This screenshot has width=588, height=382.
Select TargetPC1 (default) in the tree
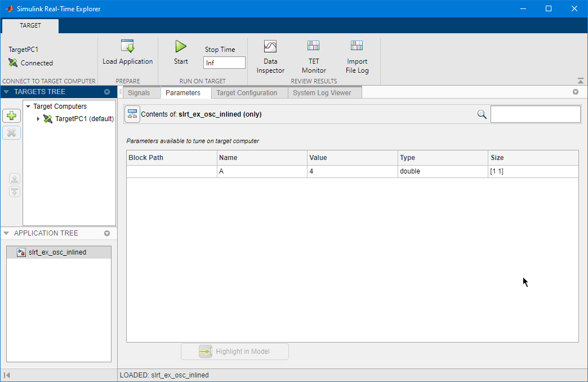pyautogui.click(x=84, y=118)
